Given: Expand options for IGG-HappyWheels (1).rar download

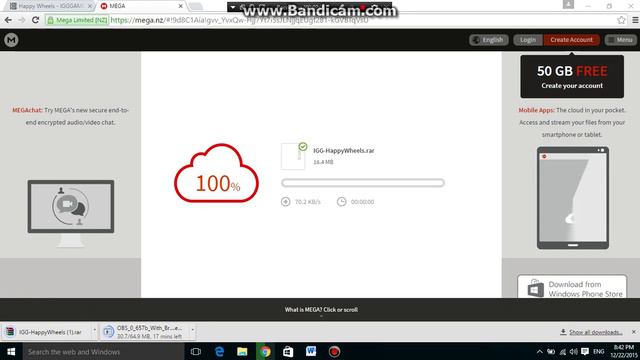Looking at the screenshot, I should click(x=95, y=330).
